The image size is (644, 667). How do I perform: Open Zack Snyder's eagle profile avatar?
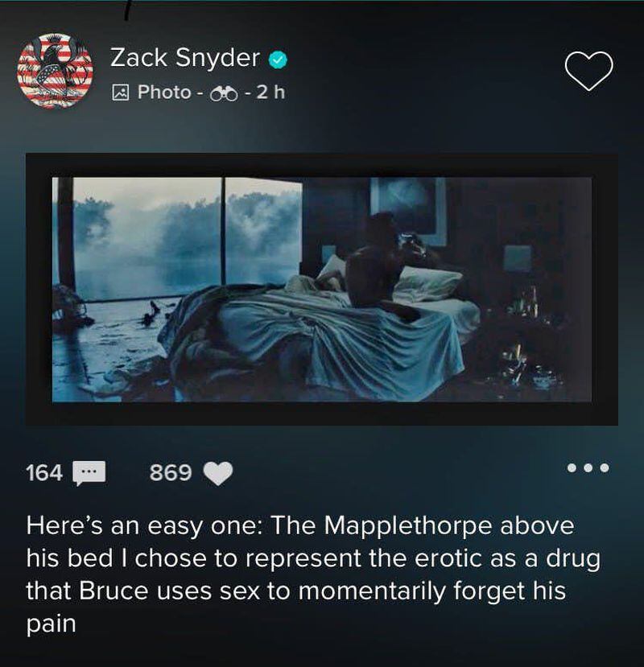55,71
